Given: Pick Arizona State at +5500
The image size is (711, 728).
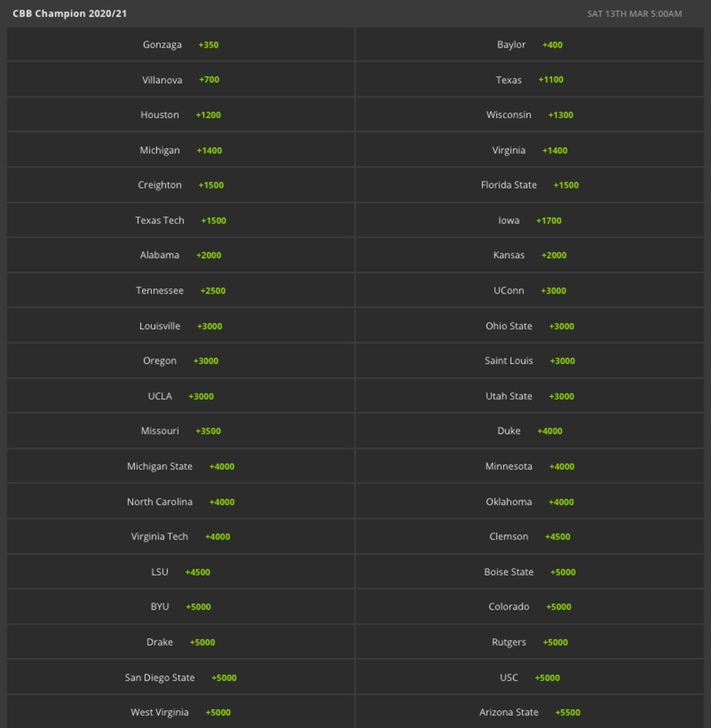Looking at the screenshot, I should click(x=530, y=712).
